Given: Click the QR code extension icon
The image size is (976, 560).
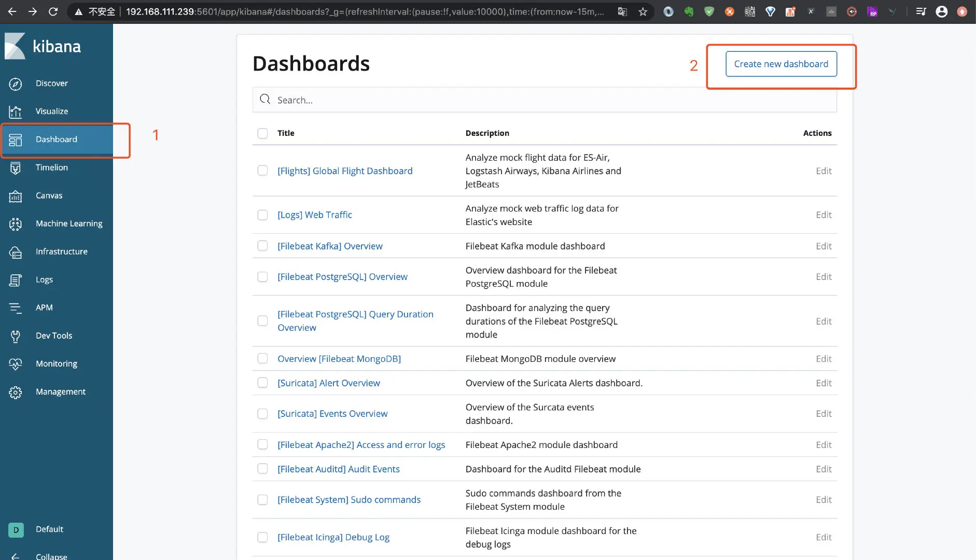Looking at the screenshot, I should click(x=750, y=11).
